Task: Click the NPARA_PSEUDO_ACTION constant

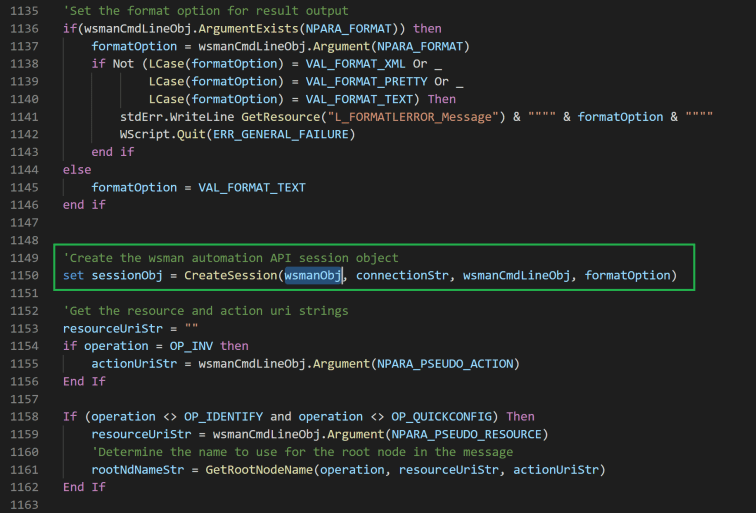Action: coord(446,362)
